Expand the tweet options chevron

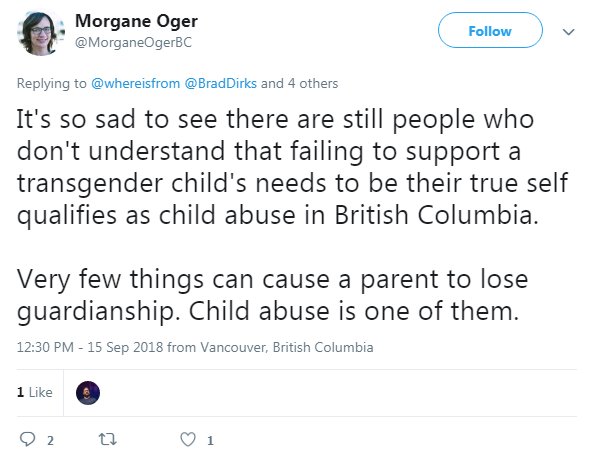point(568,32)
